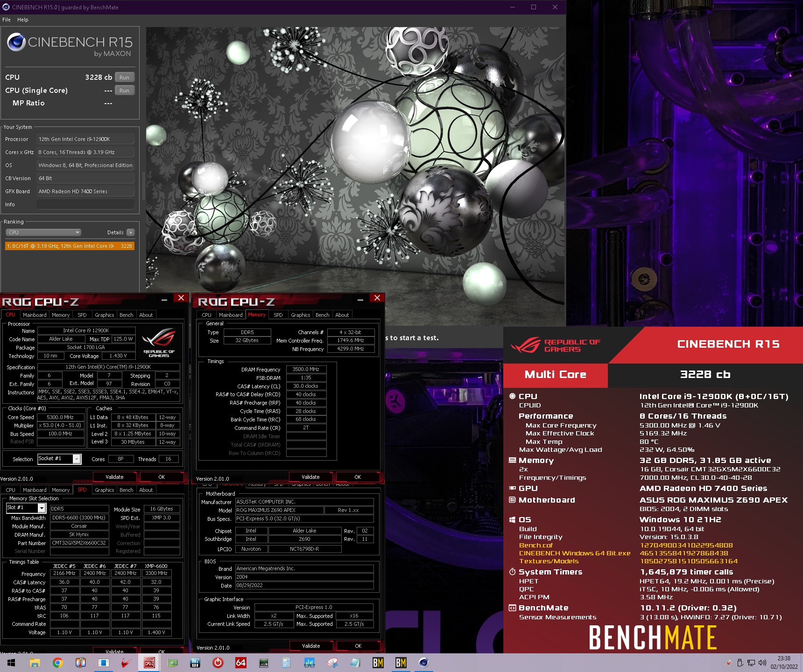Click the Republic of Gamers logo in CPU-Z

pos(159,343)
